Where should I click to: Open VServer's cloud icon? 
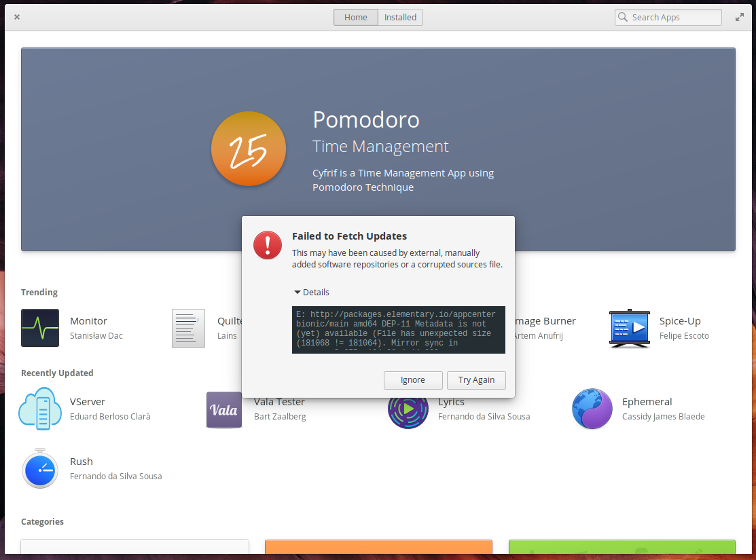click(40, 409)
